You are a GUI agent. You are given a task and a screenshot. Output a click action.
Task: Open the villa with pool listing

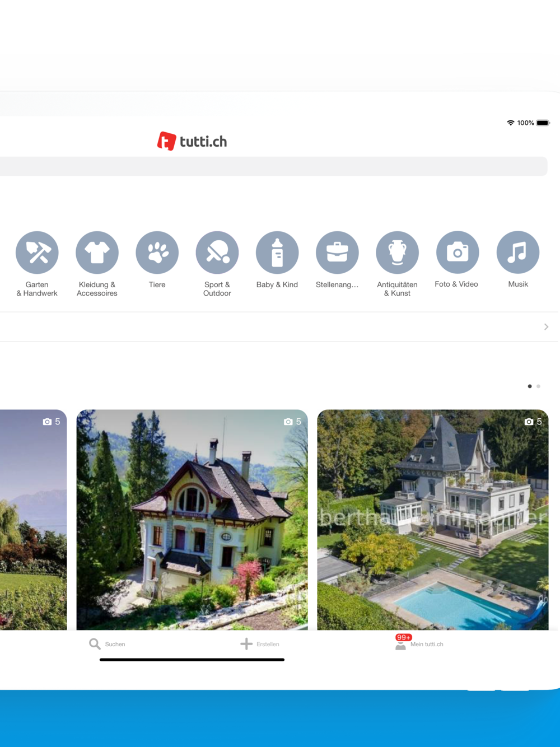(x=433, y=520)
